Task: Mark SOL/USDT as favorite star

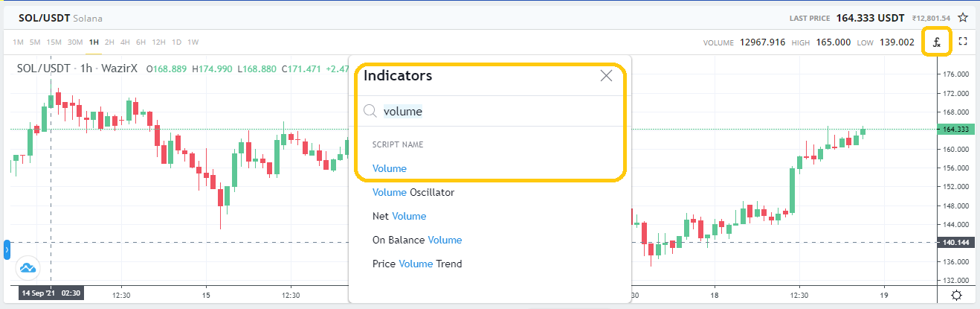Action: point(963,17)
